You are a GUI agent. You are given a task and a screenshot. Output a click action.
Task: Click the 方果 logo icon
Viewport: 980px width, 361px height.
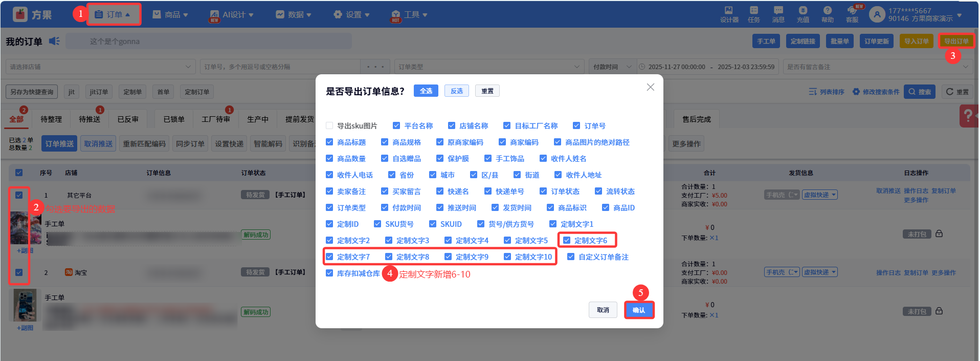[20, 14]
